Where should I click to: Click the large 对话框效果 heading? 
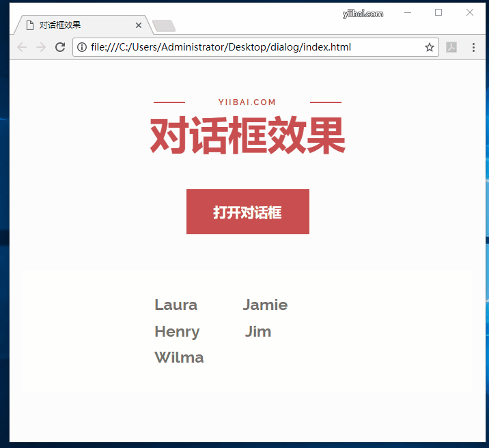[x=247, y=137]
